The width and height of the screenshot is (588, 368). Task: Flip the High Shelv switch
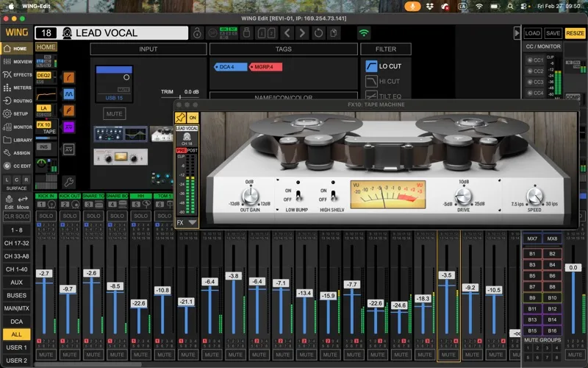333,195
